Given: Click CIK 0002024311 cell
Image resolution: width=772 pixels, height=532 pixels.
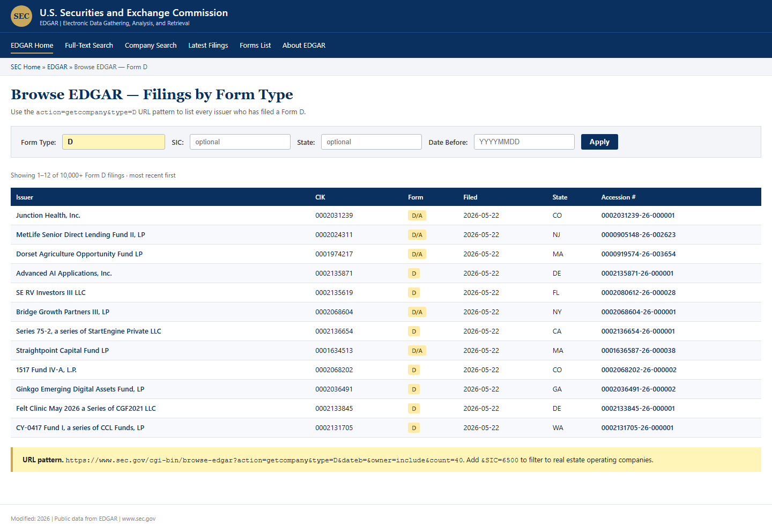Looking at the screenshot, I should point(334,235).
